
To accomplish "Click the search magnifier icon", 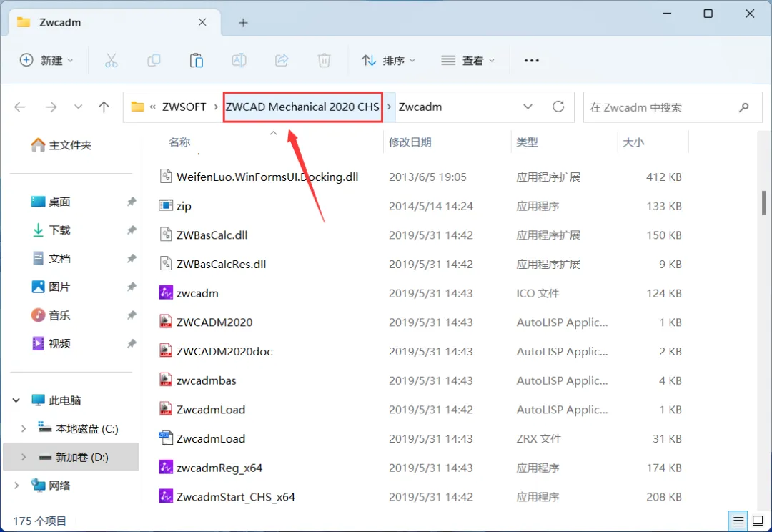I will 744,107.
